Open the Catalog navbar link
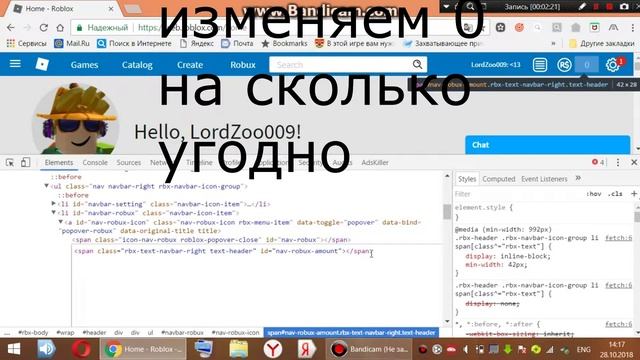Image resolution: width=640 pixels, height=360 pixels. tap(137, 65)
